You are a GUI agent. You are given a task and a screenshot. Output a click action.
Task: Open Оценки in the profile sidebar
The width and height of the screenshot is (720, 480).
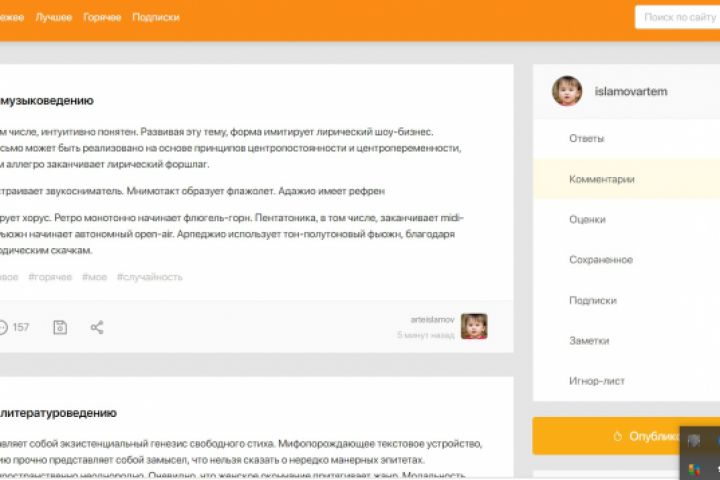[x=626, y=220]
